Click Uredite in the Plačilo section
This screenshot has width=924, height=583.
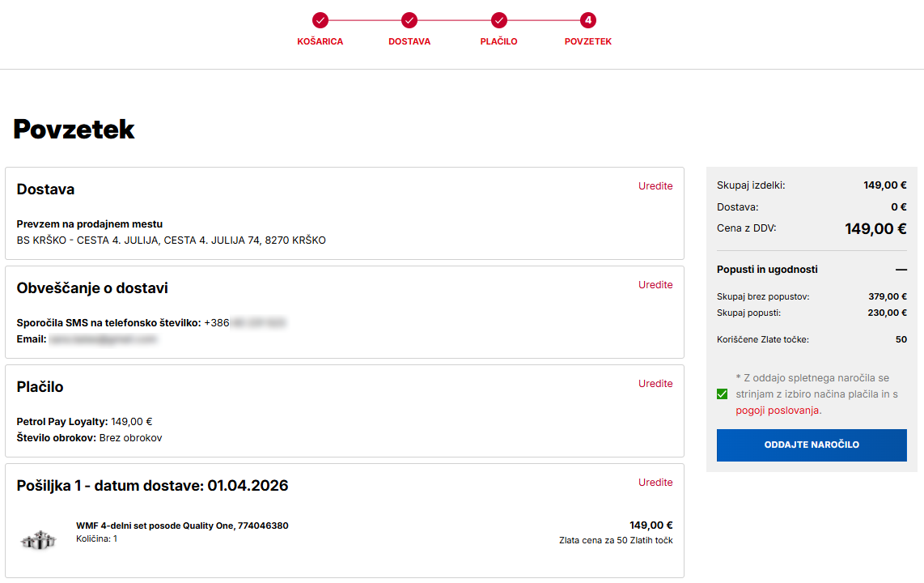(x=655, y=384)
